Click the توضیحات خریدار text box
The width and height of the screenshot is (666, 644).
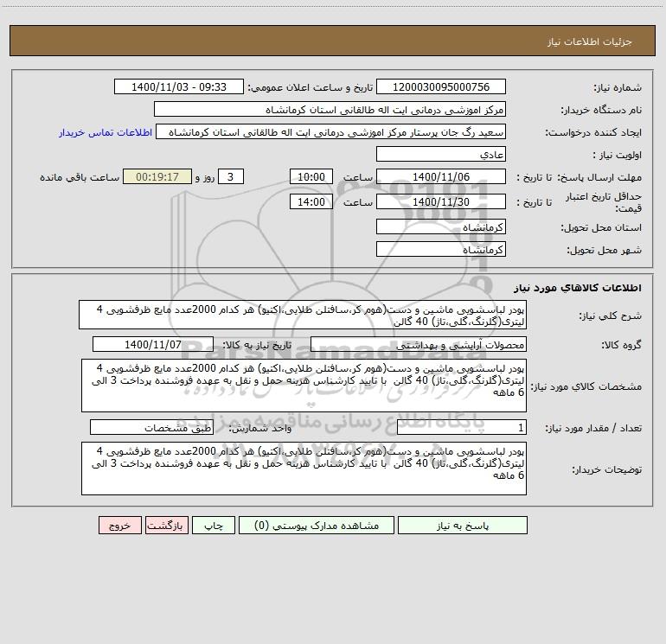[304, 469]
